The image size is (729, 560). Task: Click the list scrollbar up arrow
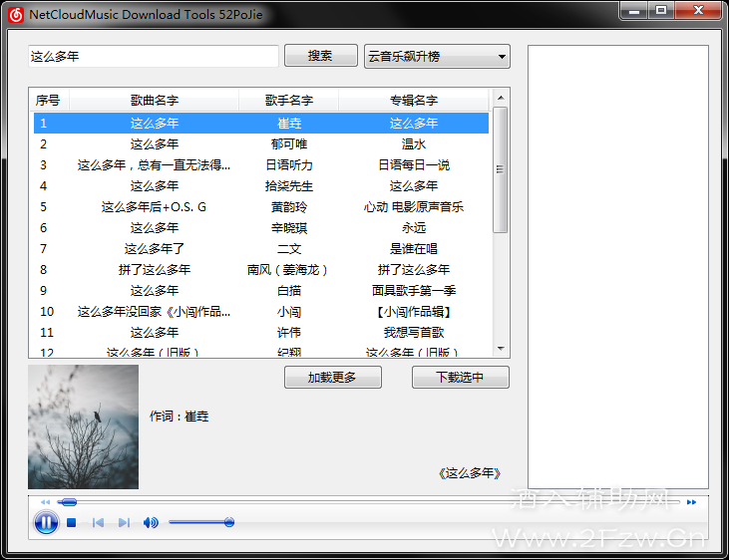tap(501, 98)
